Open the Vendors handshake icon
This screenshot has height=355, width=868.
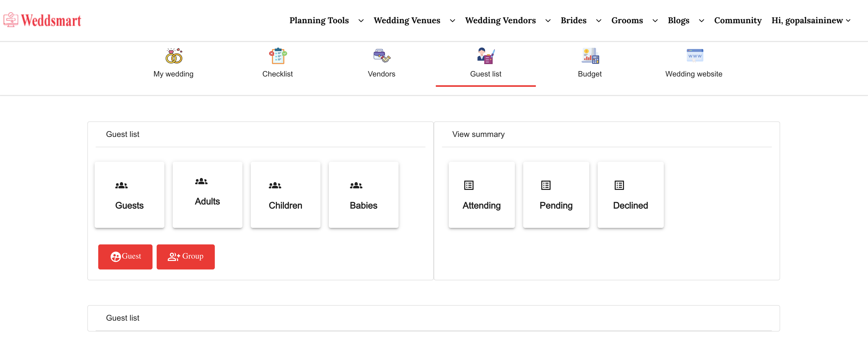click(382, 56)
